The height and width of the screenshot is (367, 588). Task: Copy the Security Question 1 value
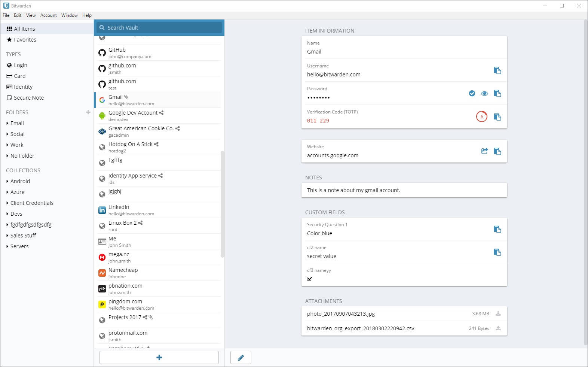497,229
